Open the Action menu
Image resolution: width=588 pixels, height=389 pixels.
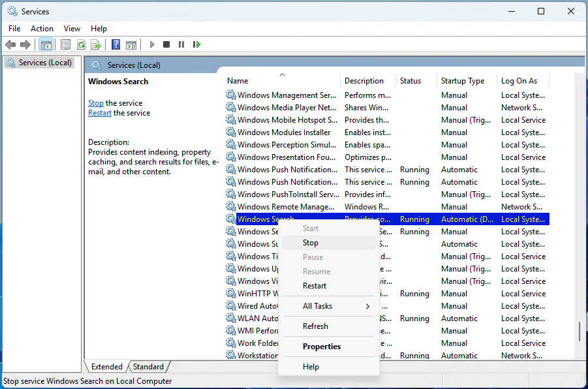42,28
